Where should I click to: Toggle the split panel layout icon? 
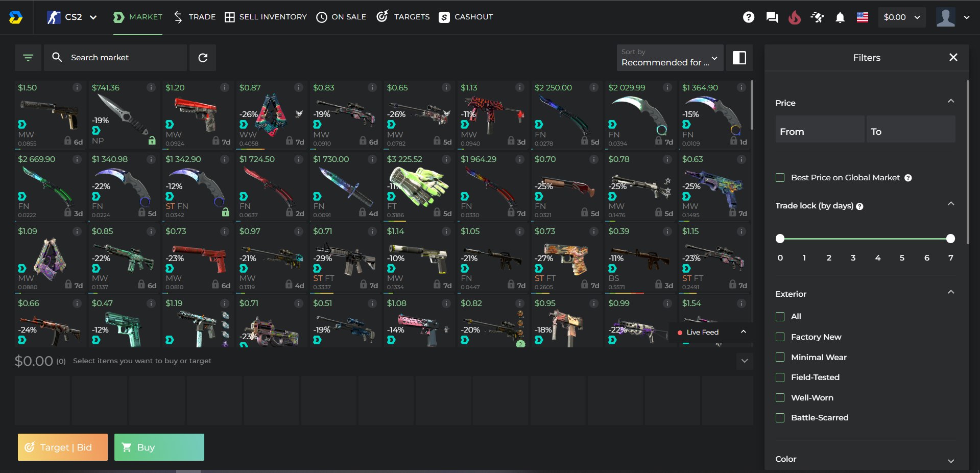tap(739, 58)
